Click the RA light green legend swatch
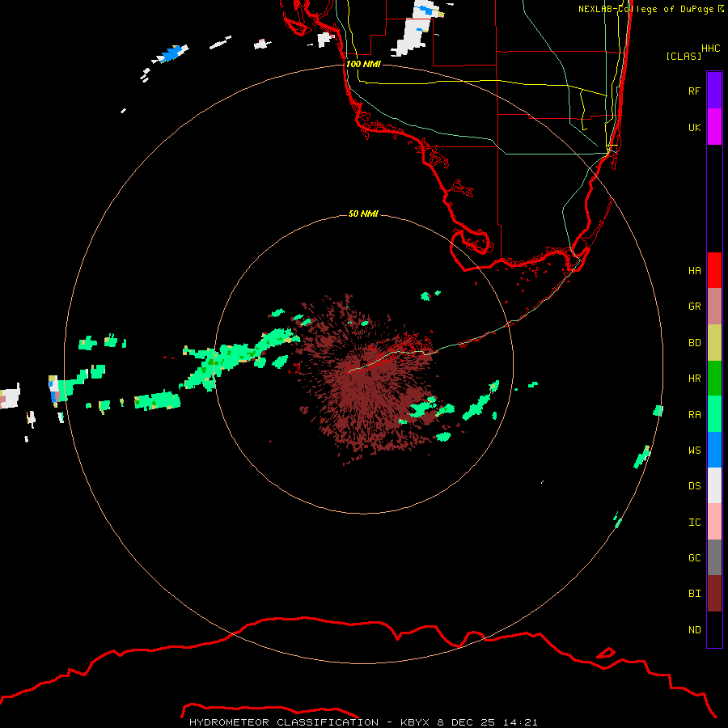Image resolution: width=728 pixels, height=728 pixels. (x=714, y=414)
